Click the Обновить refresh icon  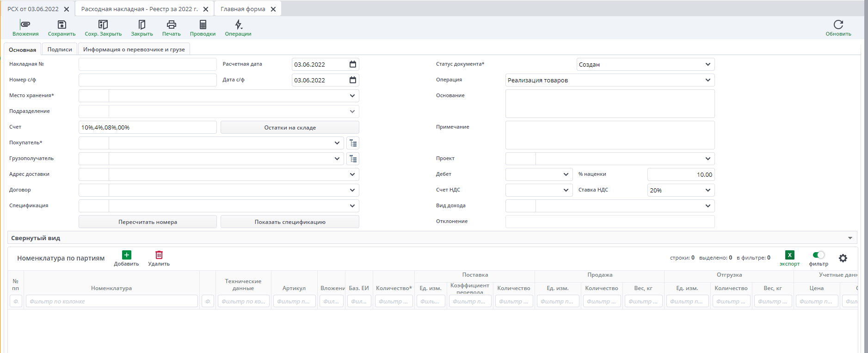pos(838,25)
